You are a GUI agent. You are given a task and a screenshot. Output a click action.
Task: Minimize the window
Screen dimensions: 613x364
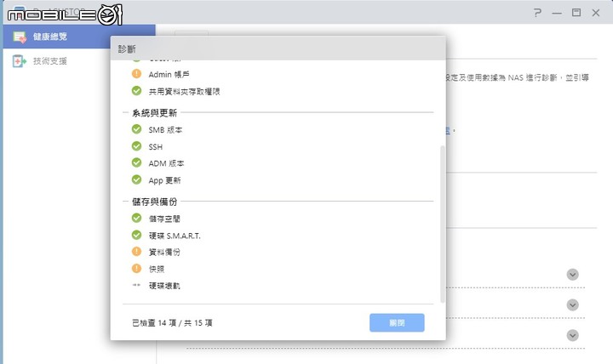[x=557, y=13]
